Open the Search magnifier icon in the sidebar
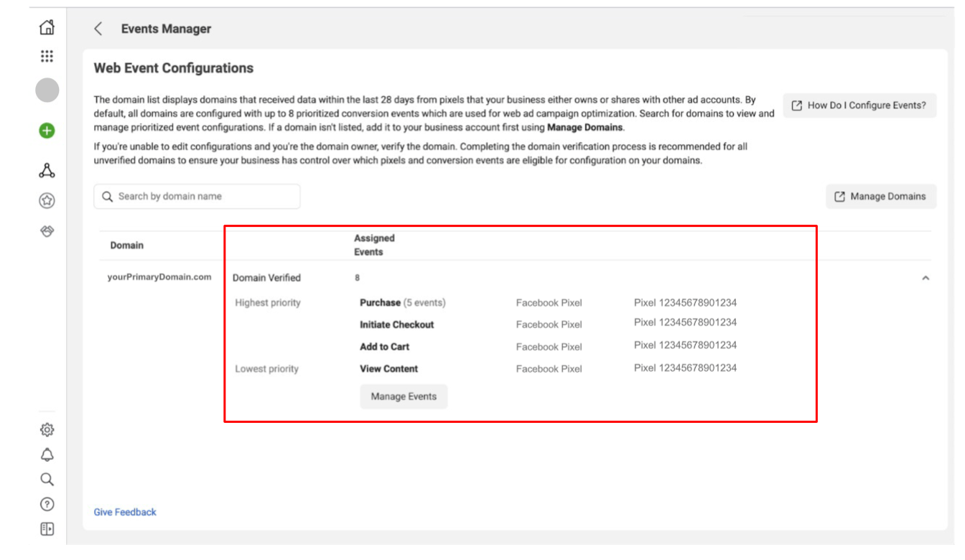Screen dimensions: 965x560 point(47,479)
